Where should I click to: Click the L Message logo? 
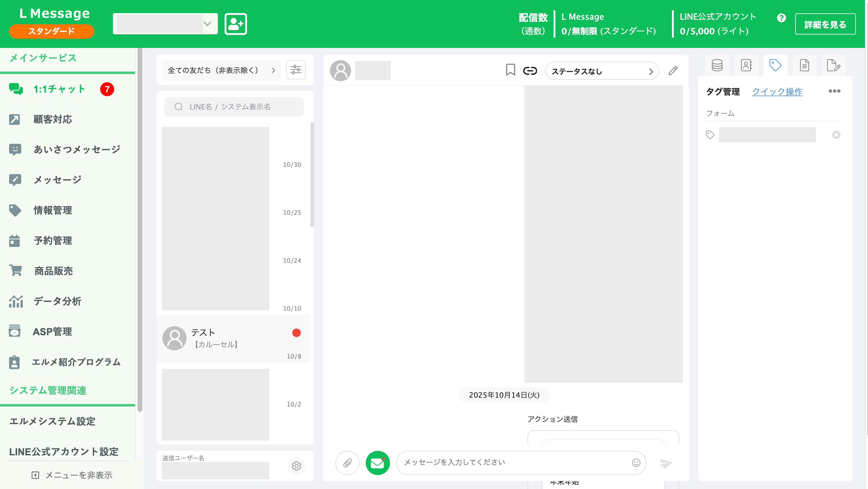coord(54,13)
